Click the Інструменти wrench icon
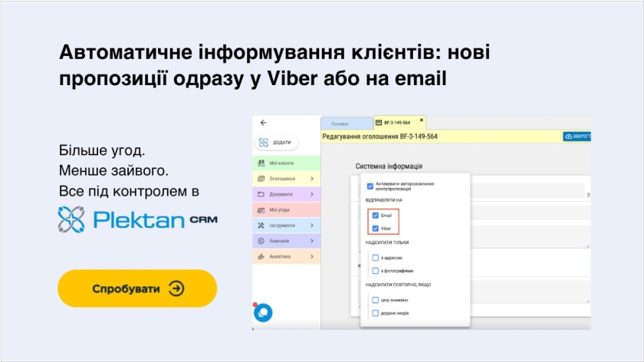644x362 pixels. (261, 225)
